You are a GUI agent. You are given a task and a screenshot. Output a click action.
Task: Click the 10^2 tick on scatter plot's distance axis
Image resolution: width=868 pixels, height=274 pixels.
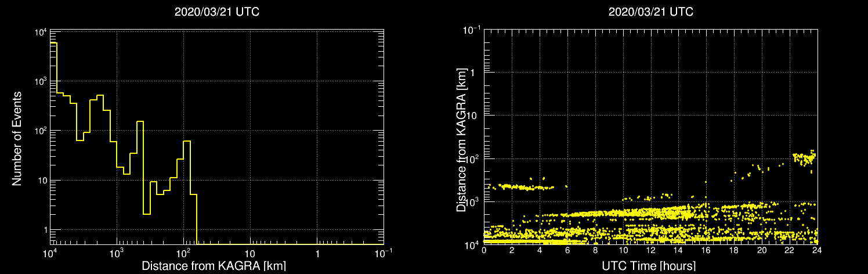coord(473,158)
